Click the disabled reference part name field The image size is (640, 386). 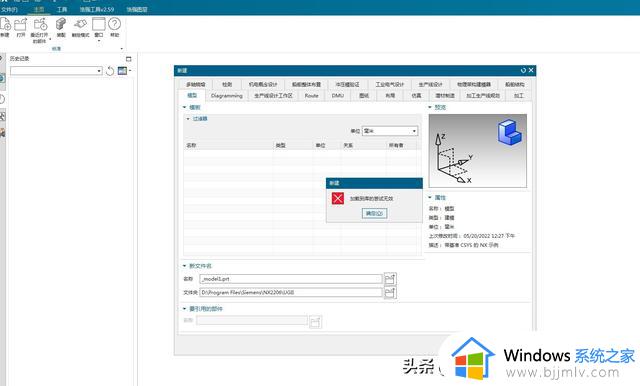tap(252, 320)
